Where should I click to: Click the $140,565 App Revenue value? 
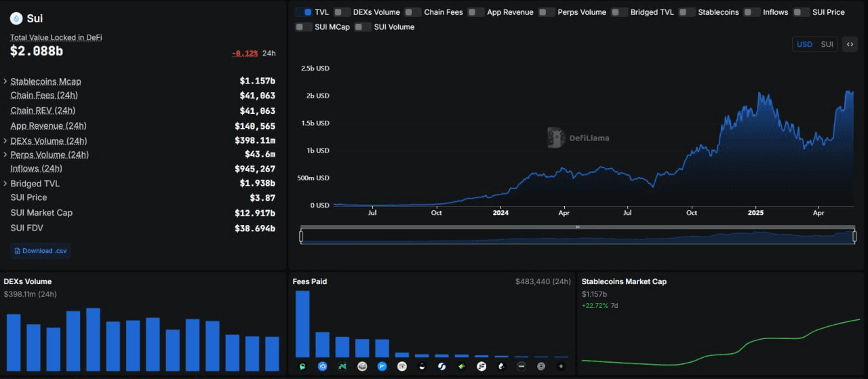pos(255,126)
